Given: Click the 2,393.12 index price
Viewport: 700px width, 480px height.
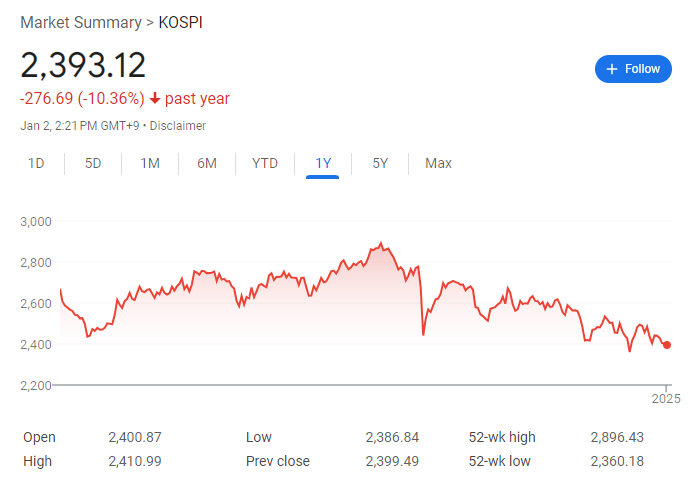Looking at the screenshot, I should pos(83,65).
